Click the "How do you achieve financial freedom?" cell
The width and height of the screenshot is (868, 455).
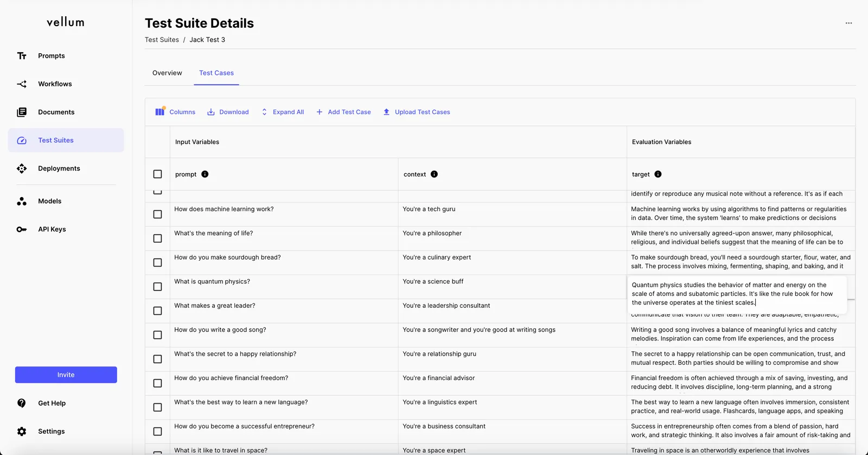pos(284,383)
